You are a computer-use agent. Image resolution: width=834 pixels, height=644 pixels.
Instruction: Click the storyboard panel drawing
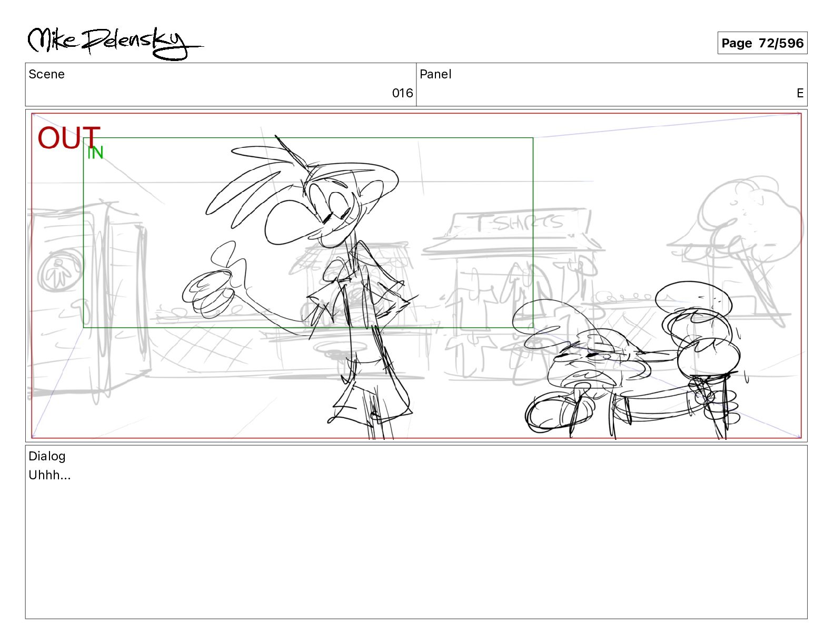[x=416, y=276]
